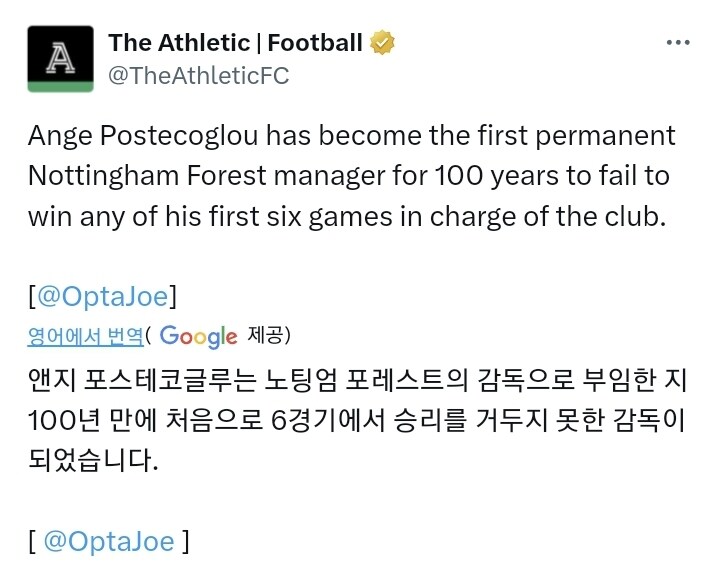Screen dimensions: 720x570
Task: Open The Athletic profile avatar
Action: [59, 59]
